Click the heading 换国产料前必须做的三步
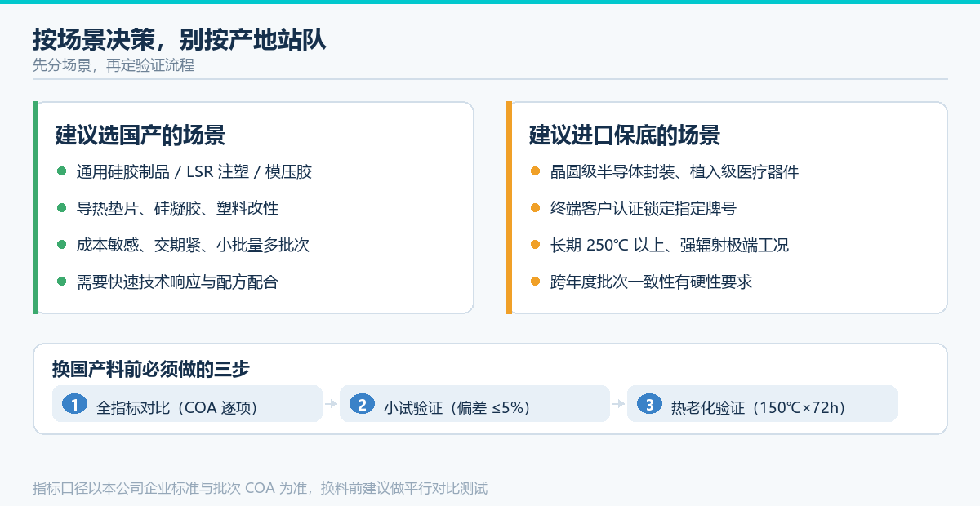 pyautogui.click(x=151, y=369)
